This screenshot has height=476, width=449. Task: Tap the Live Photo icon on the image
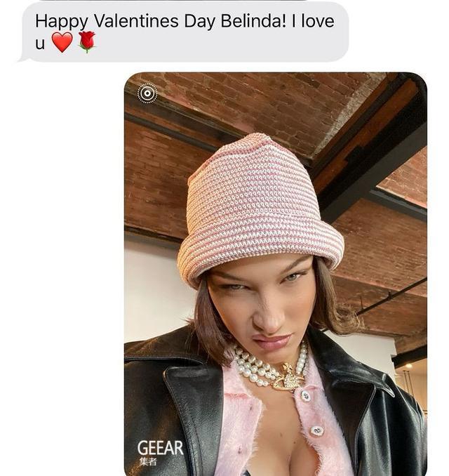point(147,93)
